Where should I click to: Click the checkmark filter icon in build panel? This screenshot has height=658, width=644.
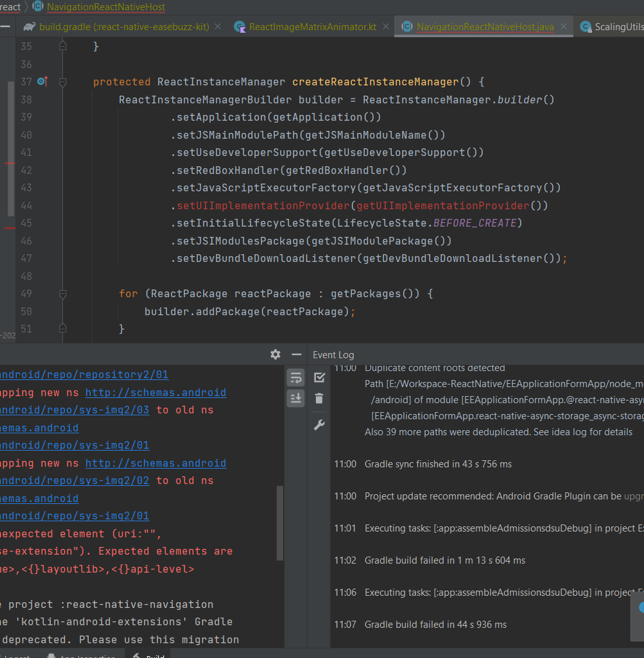pyautogui.click(x=319, y=377)
